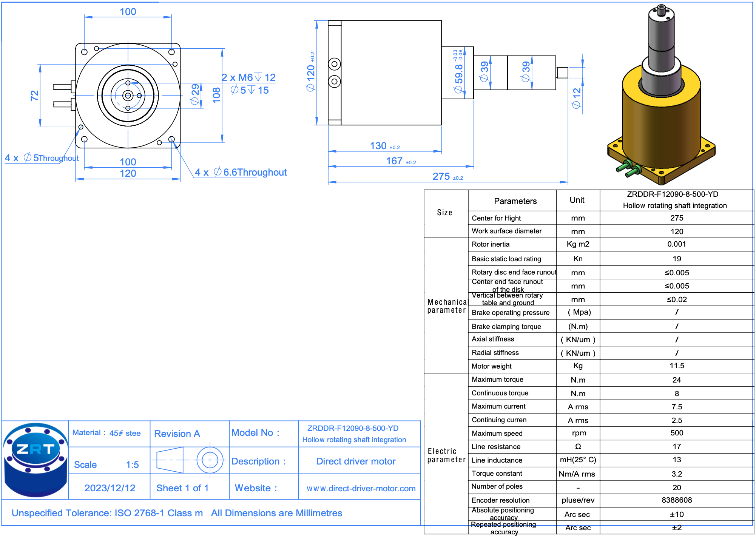This screenshot has width=756, height=537.
Task: Click the 'Repeated positioning accuracy' row label
Action: click(503, 528)
